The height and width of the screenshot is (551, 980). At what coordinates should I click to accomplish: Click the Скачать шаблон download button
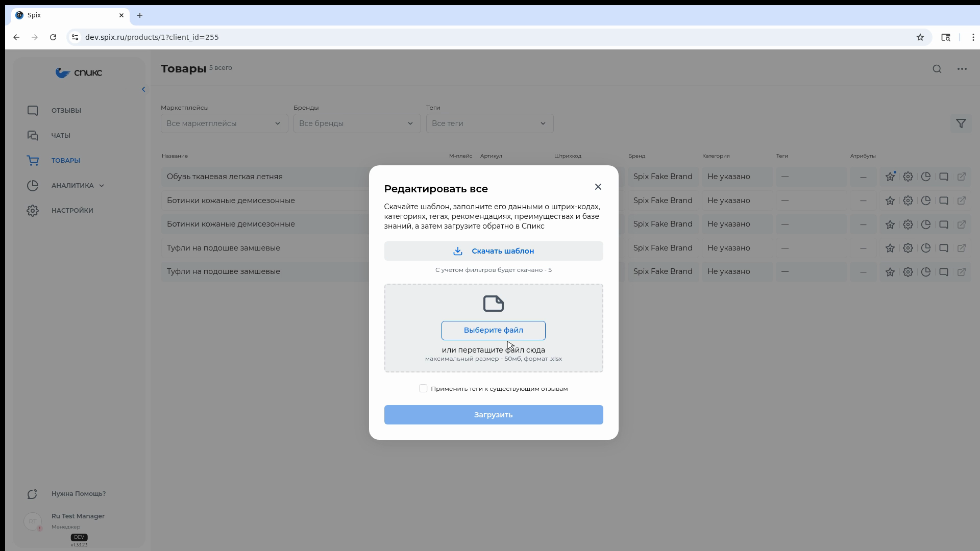[494, 251]
